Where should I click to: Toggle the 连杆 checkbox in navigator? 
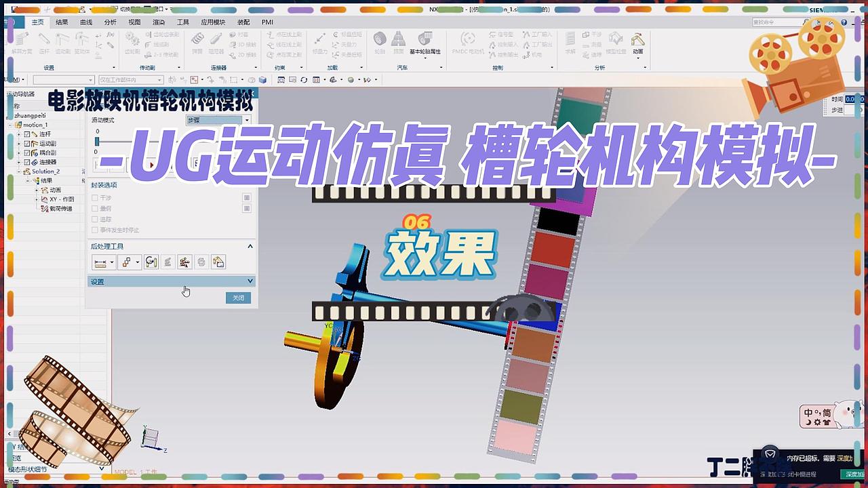27,134
